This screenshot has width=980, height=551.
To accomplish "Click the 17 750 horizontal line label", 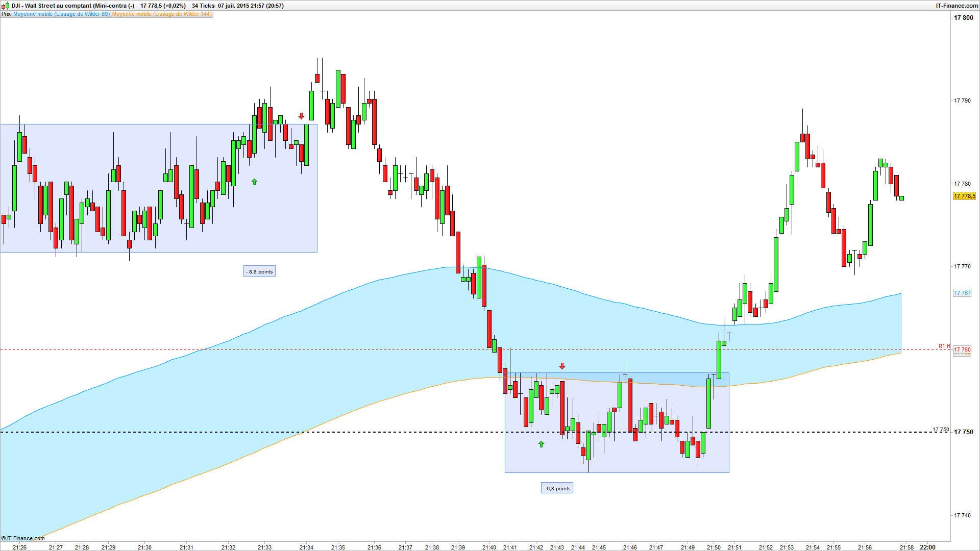I will pyautogui.click(x=941, y=430).
